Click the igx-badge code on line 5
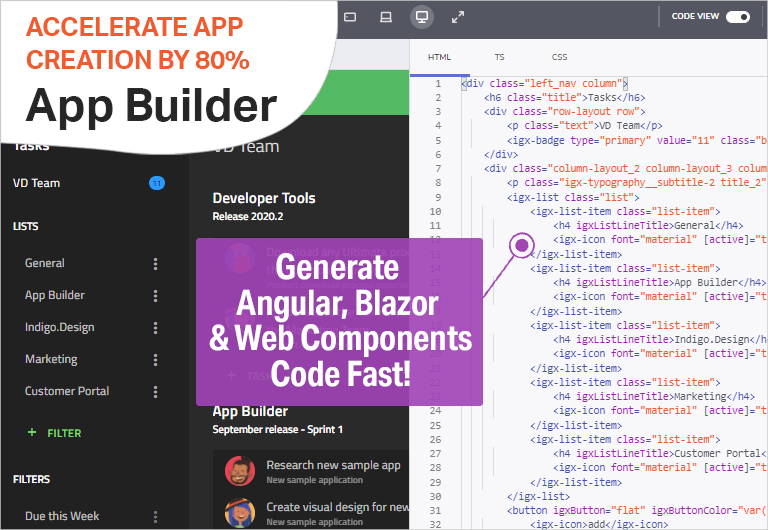Viewport: 768px width, 530px height. [x=637, y=141]
